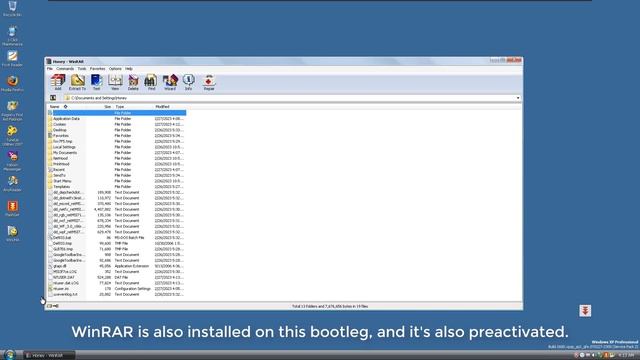
Task: Click the Mozilla Firefox desktop icon
Action: [12, 84]
